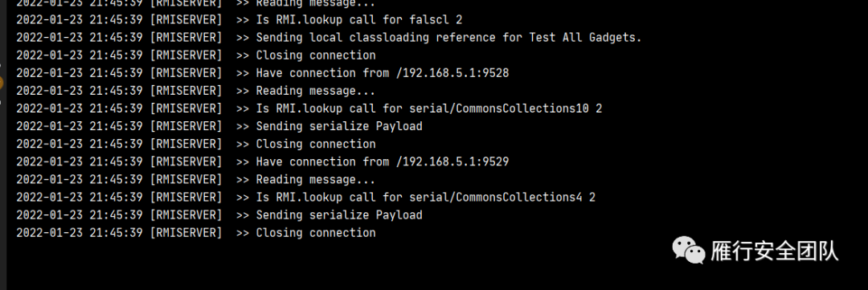This screenshot has width=868, height=290.
Task: Click the 'serial/CommonsCollections4' text
Action: (x=495, y=197)
